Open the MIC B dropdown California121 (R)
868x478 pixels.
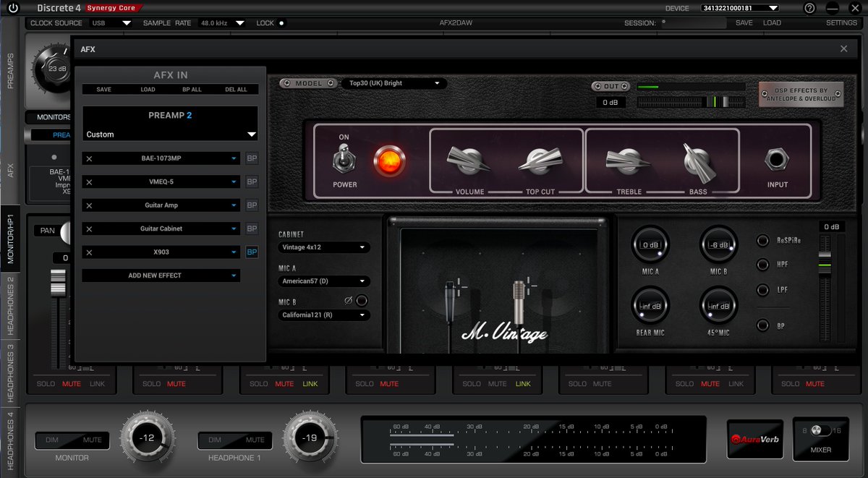click(324, 315)
